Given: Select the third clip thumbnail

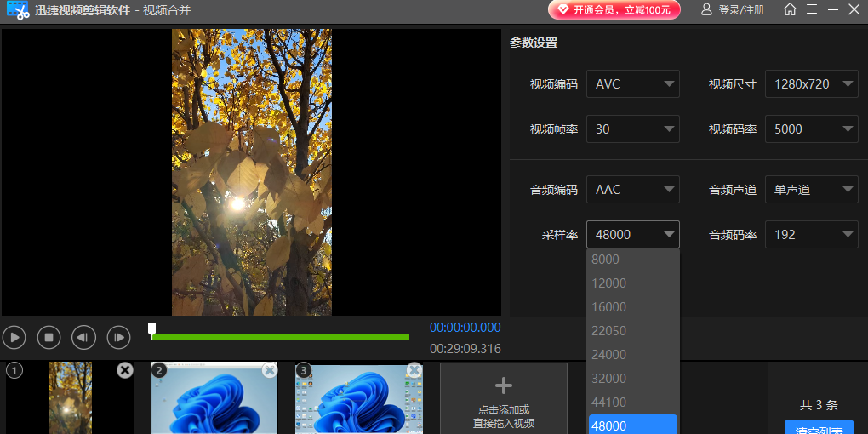Looking at the screenshot, I should pos(358,400).
